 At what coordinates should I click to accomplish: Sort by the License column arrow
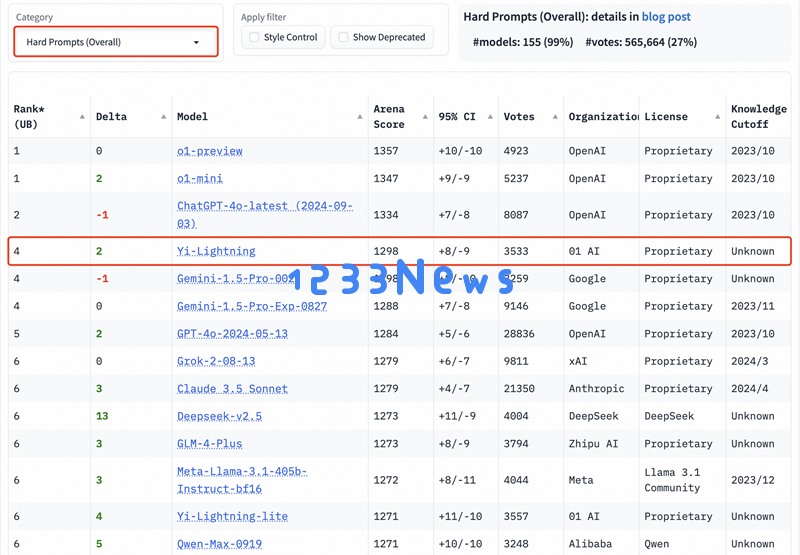pos(717,117)
